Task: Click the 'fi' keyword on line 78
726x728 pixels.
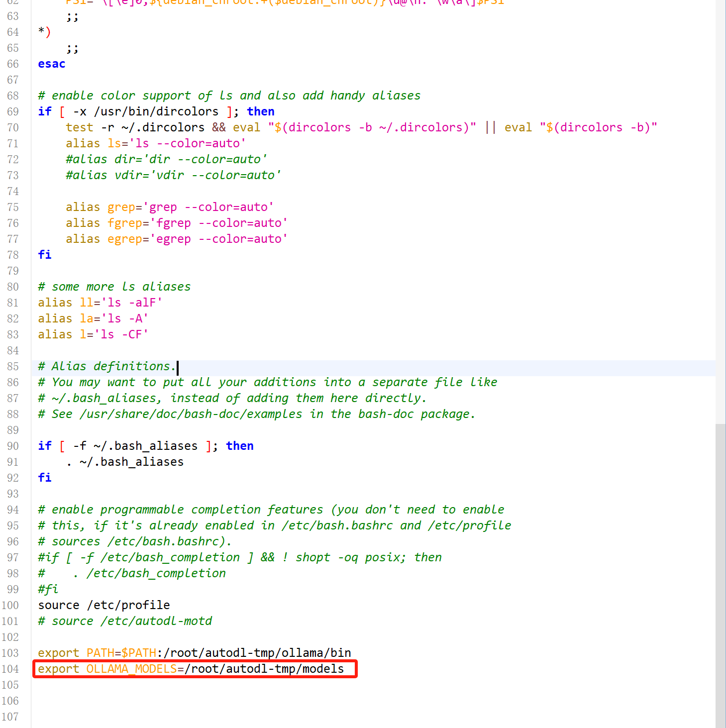Action: [x=45, y=255]
